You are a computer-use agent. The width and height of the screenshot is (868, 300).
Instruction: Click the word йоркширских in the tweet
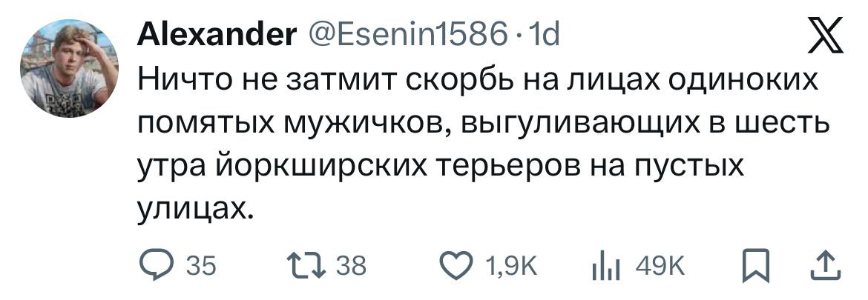297,168
